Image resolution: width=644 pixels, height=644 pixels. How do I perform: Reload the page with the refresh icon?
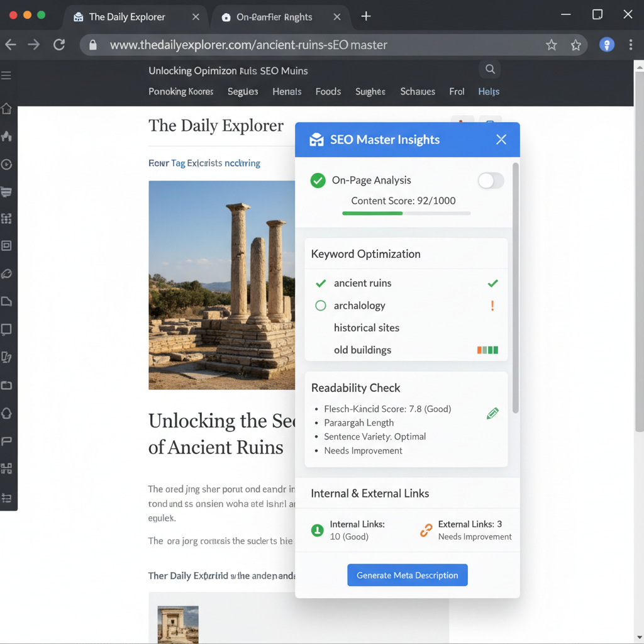tap(59, 45)
